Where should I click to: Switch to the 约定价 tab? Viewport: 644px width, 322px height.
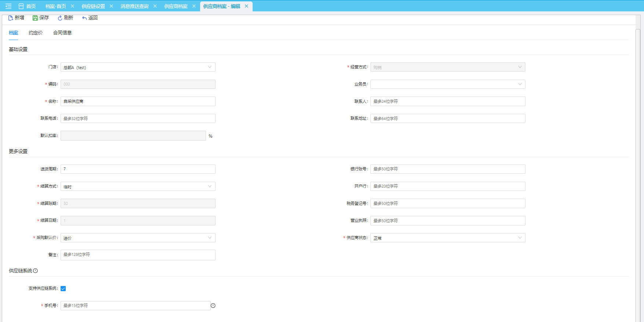[x=36, y=33]
